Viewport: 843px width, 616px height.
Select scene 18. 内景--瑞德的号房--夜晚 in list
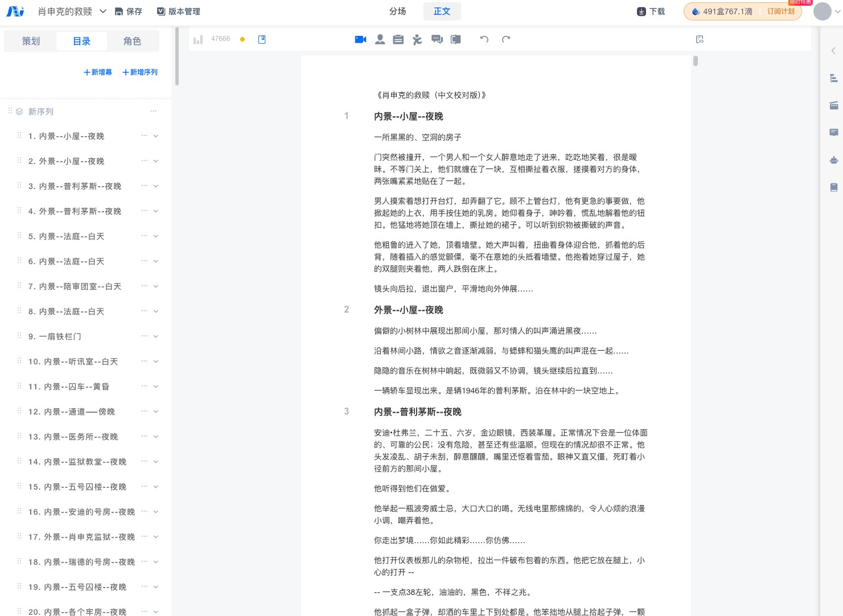tap(81, 562)
